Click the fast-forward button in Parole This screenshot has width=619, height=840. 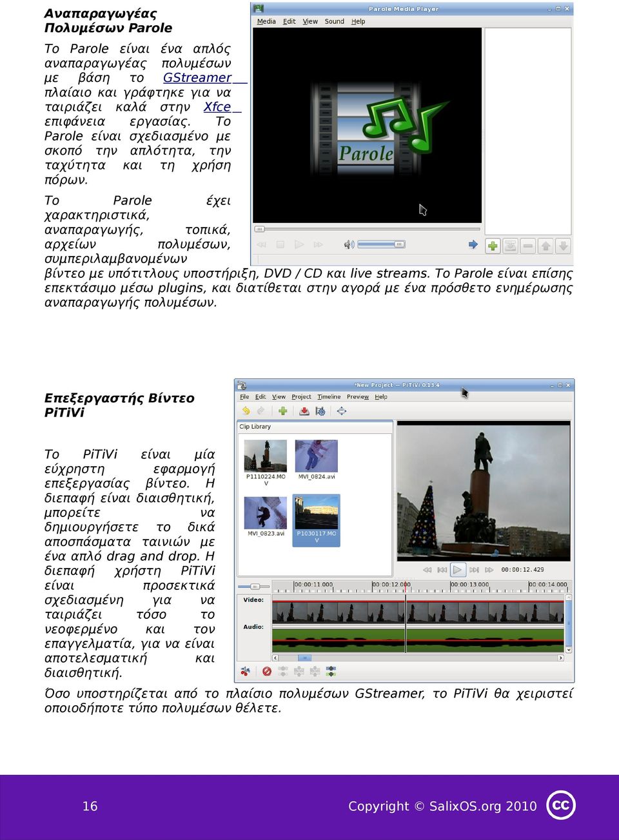pos(318,245)
